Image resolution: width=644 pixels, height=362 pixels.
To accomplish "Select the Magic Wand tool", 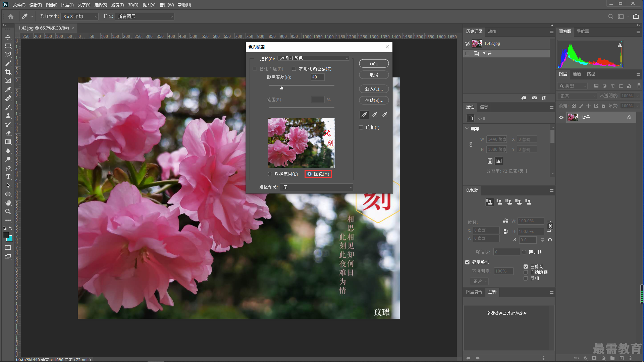I will tap(8, 63).
